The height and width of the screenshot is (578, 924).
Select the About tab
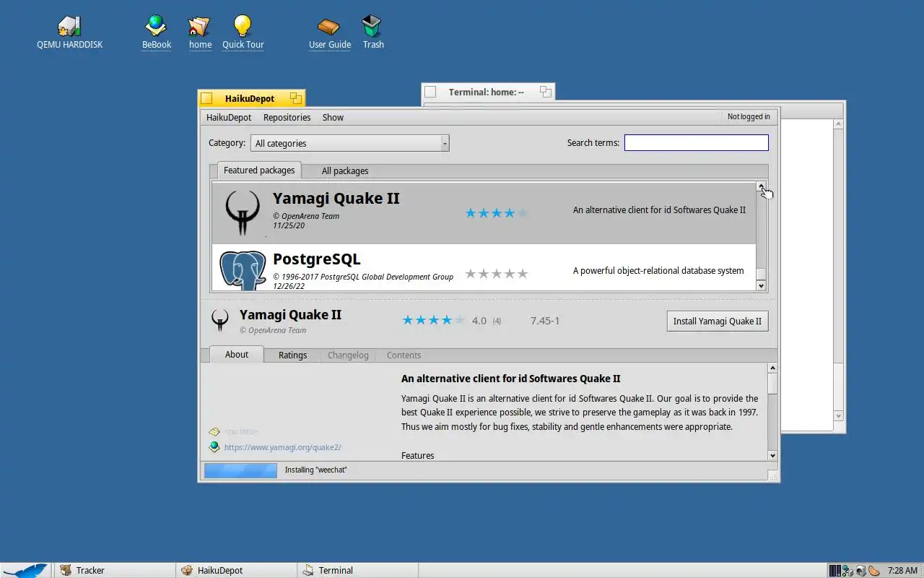click(236, 355)
